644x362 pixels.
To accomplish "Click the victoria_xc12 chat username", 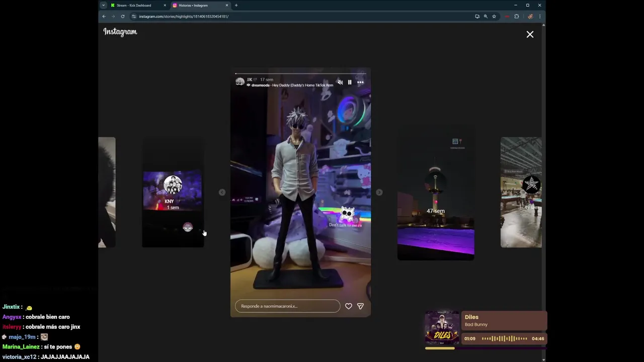I will click(19, 356).
